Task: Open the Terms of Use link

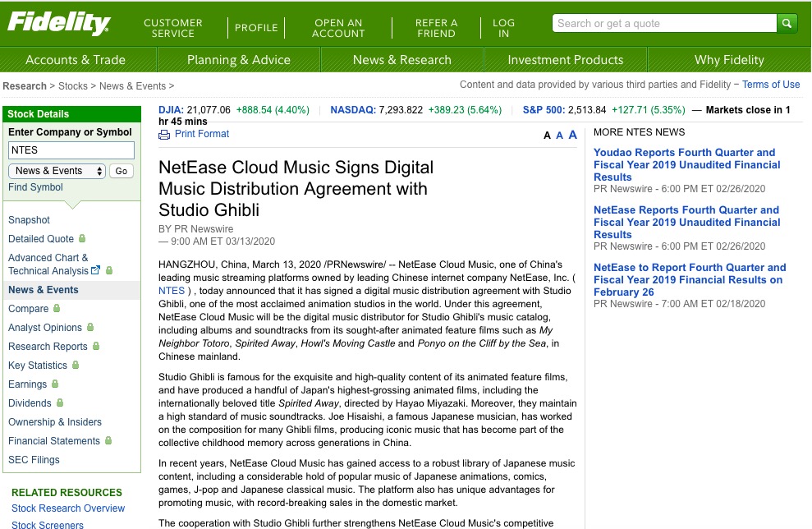Action: [771, 85]
